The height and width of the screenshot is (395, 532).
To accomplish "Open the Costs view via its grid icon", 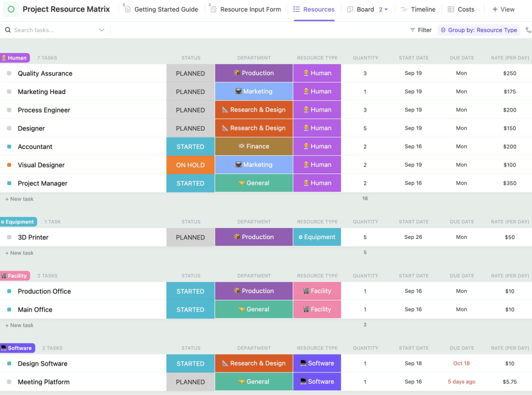I will pyautogui.click(x=451, y=9).
